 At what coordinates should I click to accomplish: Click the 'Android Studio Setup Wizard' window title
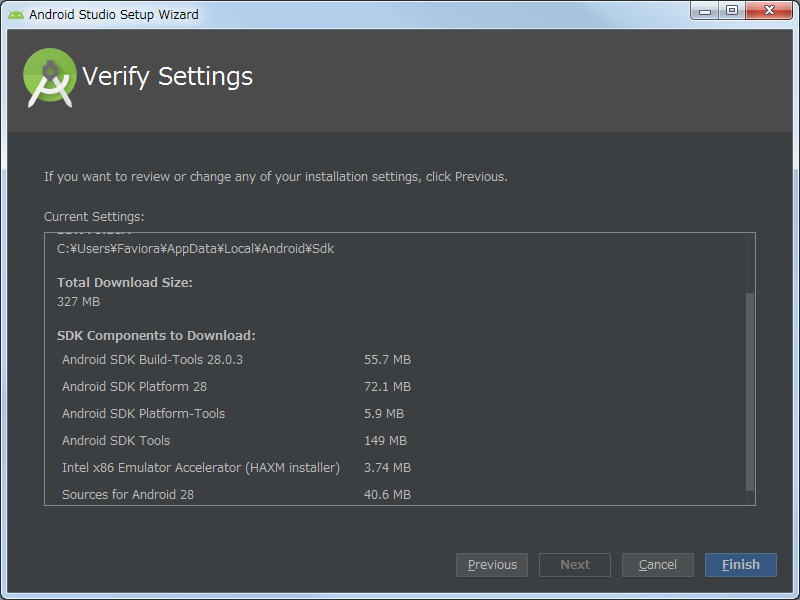click(114, 14)
